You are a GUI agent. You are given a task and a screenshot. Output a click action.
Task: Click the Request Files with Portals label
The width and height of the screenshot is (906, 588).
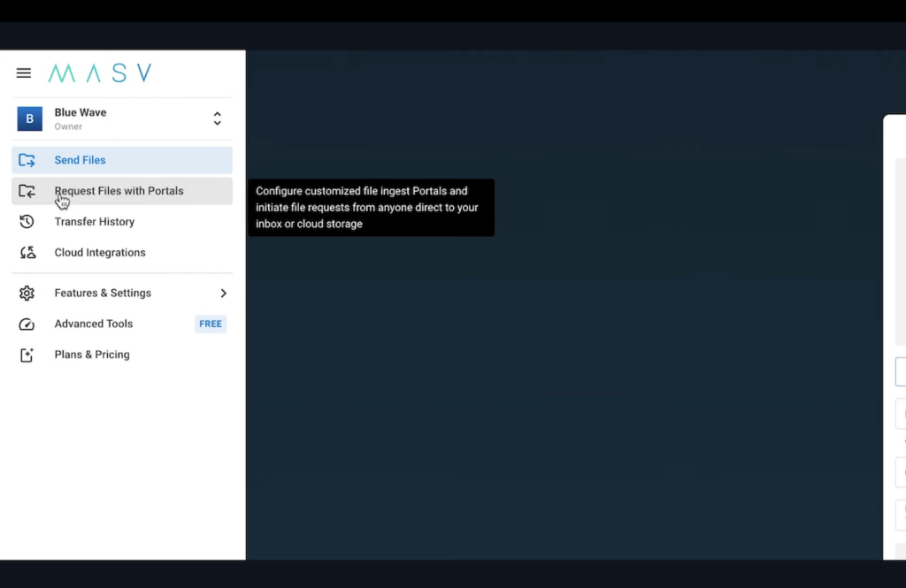click(x=119, y=191)
